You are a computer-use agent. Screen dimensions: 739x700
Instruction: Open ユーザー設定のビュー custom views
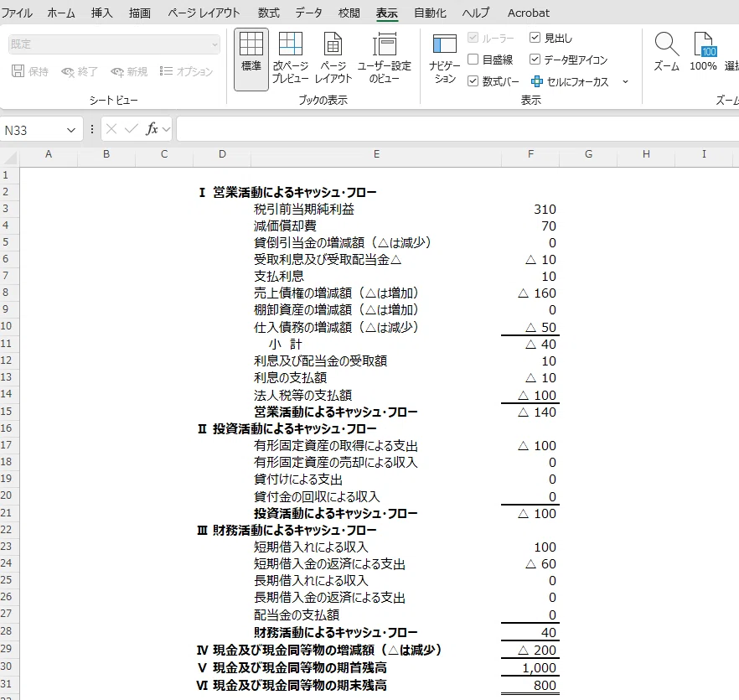[x=385, y=44]
